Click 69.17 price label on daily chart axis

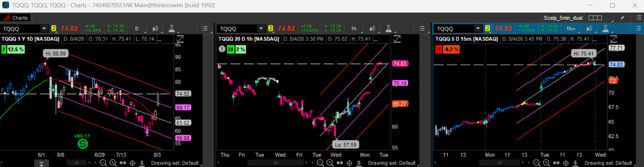tap(183, 108)
